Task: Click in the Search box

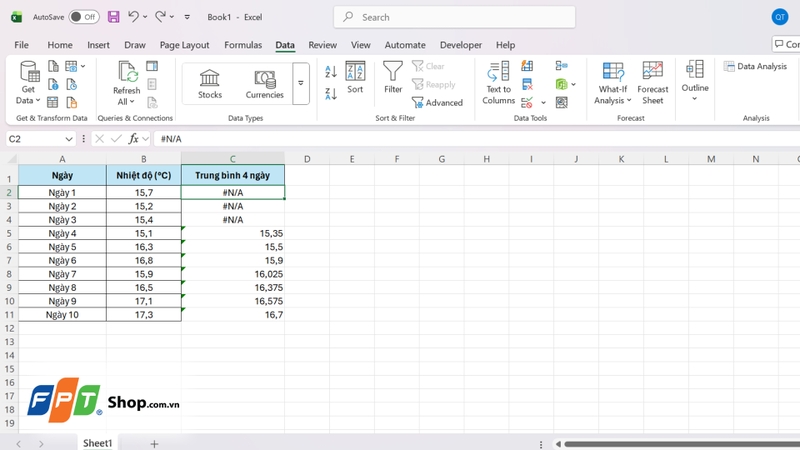Action: (x=455, y=17)
